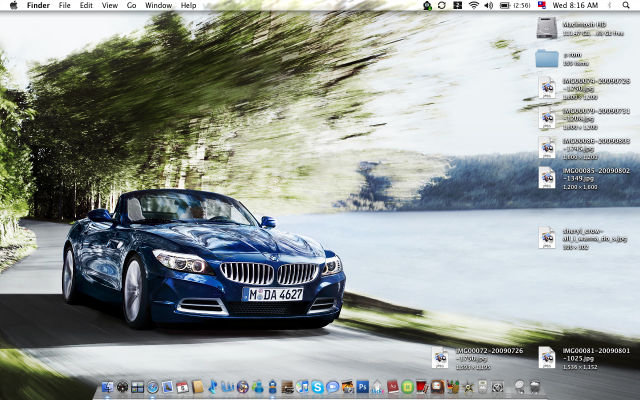This screenshot has height=400, width=640.
Task: Select the Macintosh HD drive icon
Action: click(x=547, y=28)
